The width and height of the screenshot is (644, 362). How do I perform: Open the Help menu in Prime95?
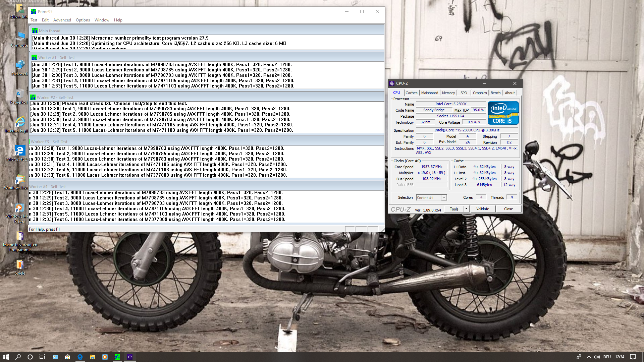[118, 20]
